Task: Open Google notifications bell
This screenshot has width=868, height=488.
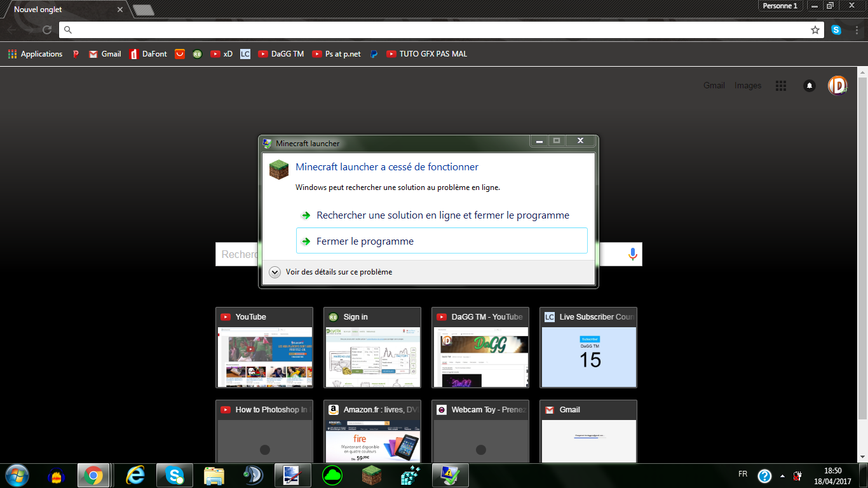Action: pos(810,85)
